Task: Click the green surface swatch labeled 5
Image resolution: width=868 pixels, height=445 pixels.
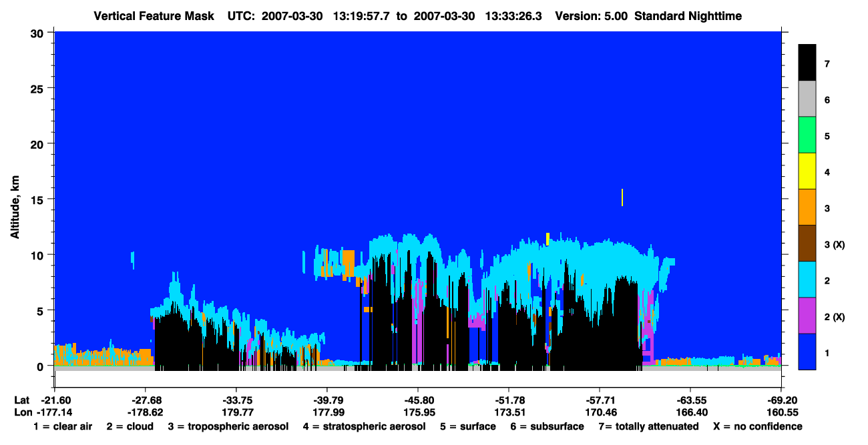Action: [x=807, y=135]
